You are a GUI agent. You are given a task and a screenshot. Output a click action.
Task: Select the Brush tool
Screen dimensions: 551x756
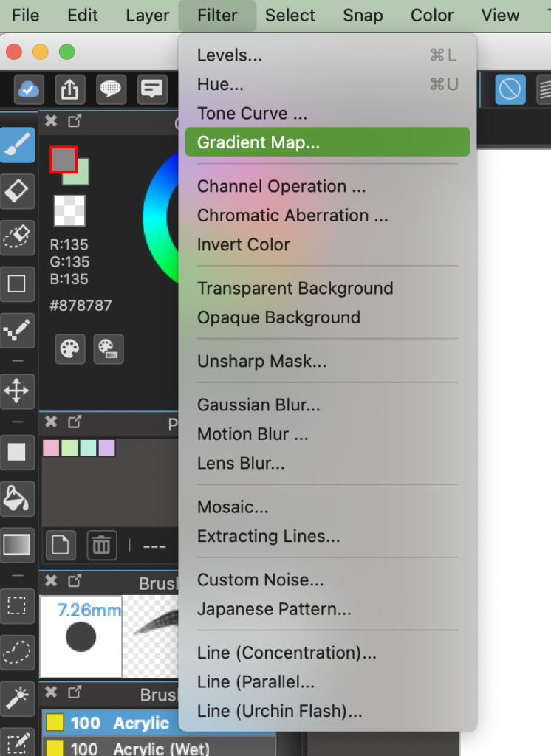(17, 145)
